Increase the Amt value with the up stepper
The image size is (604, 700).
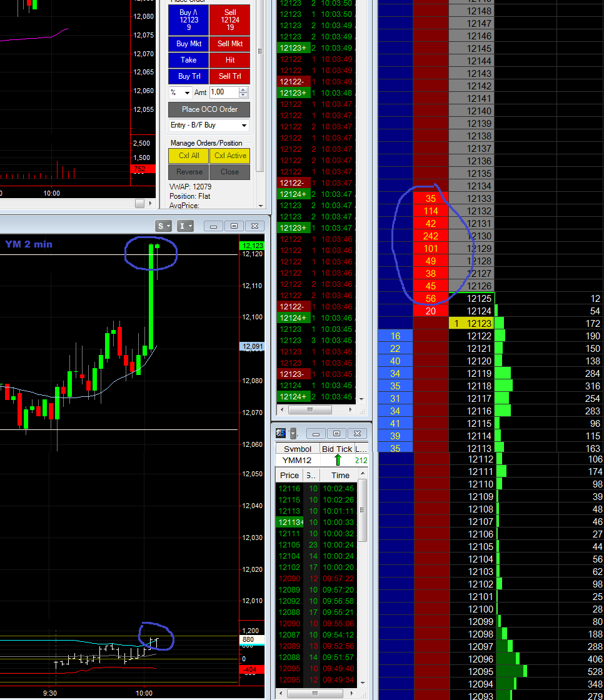point(243,90)
